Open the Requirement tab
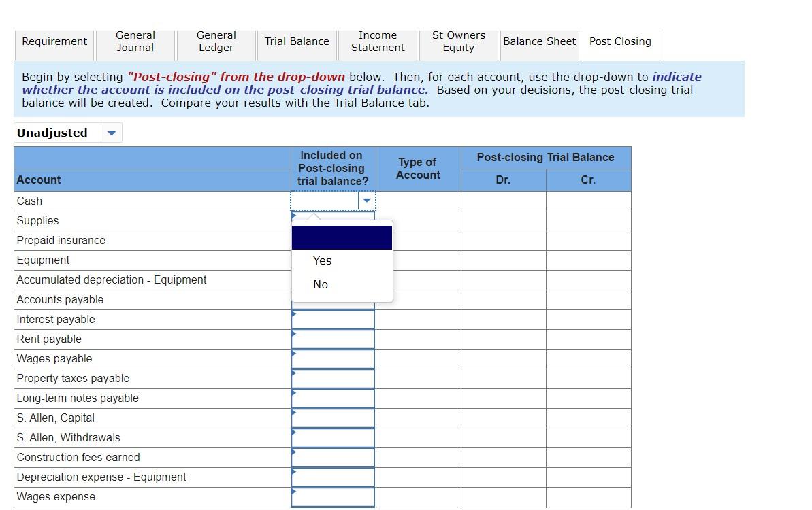Image resolution: width=812 pixels, height=510 pixels. [x=54, y=41]
